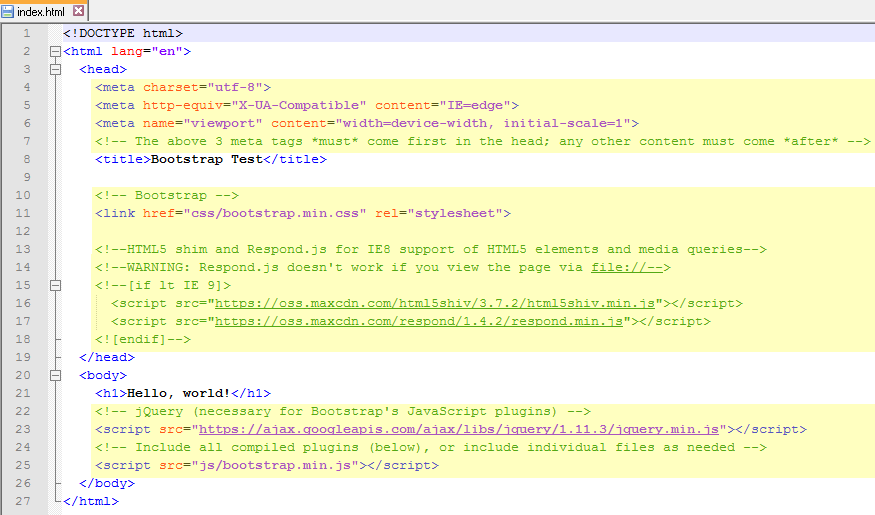Click the "X-UA-Compatible" attribute value
Viewport: 875px width, 515px height.
tap(299, 105)
